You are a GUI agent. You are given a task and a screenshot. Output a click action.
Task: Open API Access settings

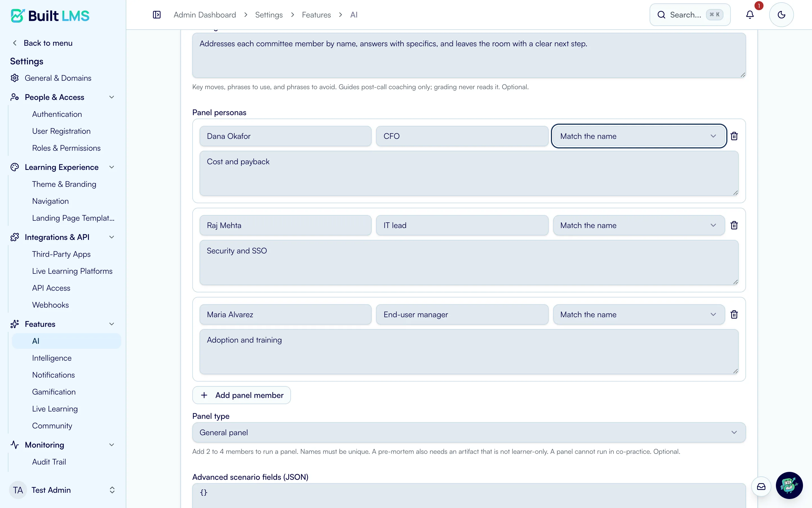point(51,288)
